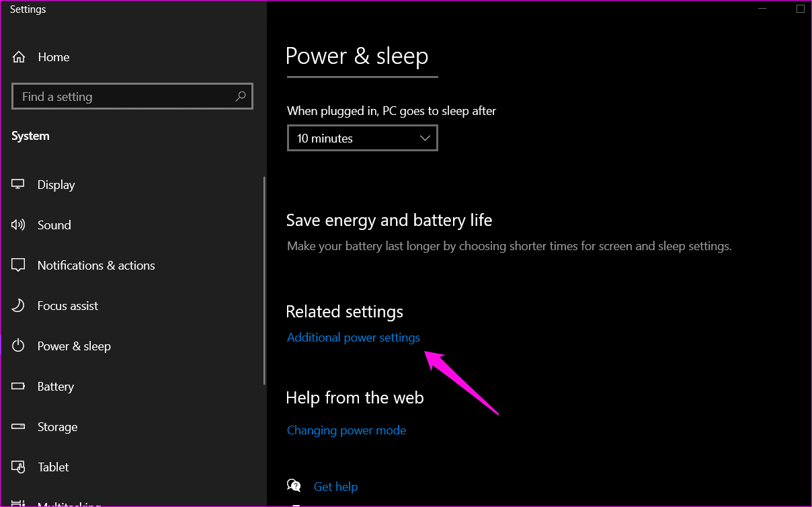Viewport: 812px width, 507px height.
Task: Click the Power & sleep power icon
Action: pyautogui.click(x=18, y=346)
